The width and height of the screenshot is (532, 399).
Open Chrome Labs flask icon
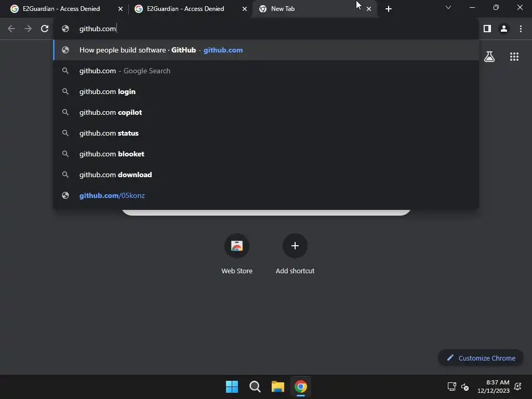[489, 57]
